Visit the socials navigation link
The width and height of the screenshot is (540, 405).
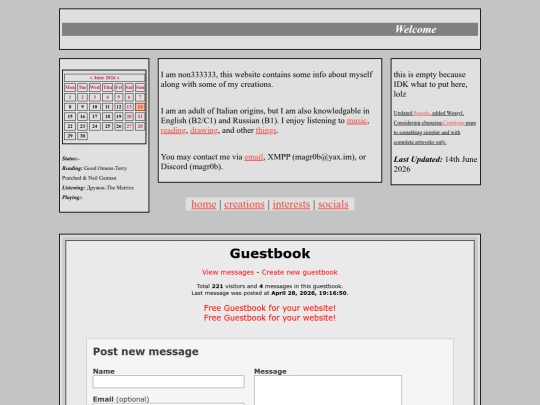(x=333, y=204)
